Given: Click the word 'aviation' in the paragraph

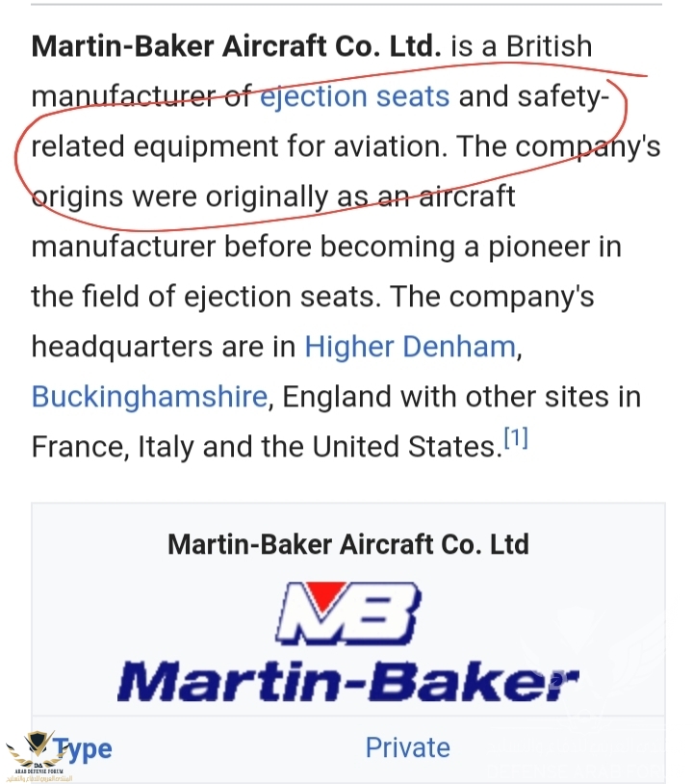Looking at the screenshot, I should pyautogui.click(x=390, y=146).
